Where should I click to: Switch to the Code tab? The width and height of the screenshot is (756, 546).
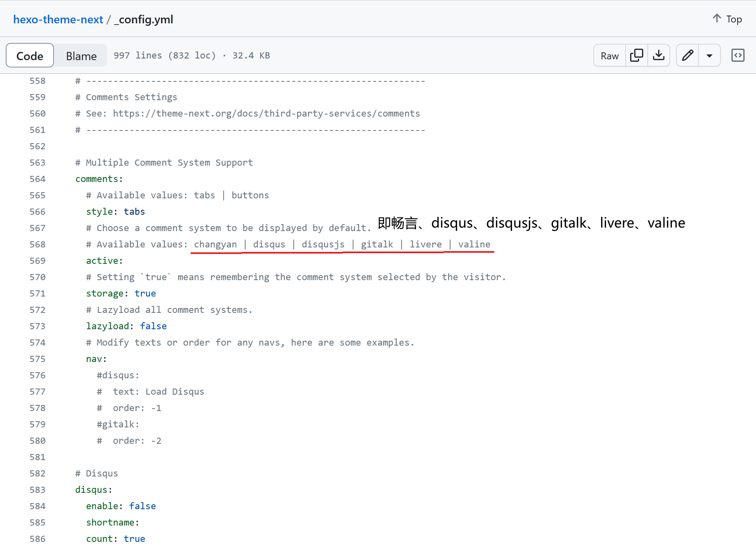click(30, 56)
